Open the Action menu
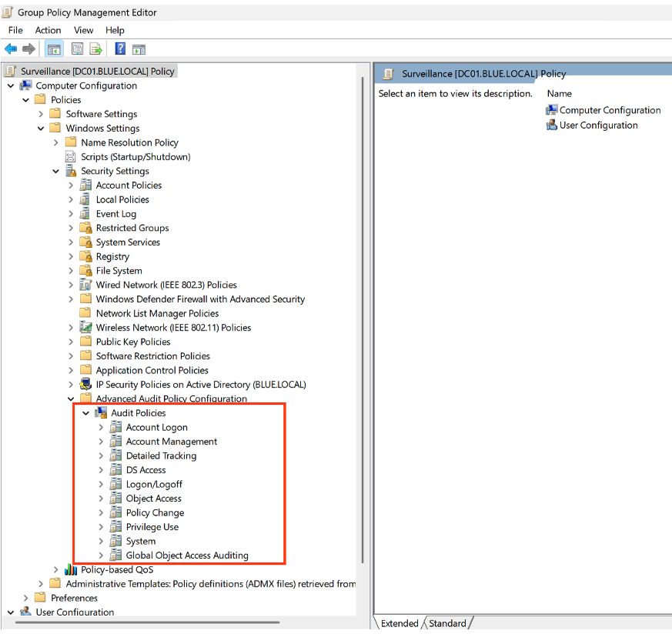 [48, 30]
